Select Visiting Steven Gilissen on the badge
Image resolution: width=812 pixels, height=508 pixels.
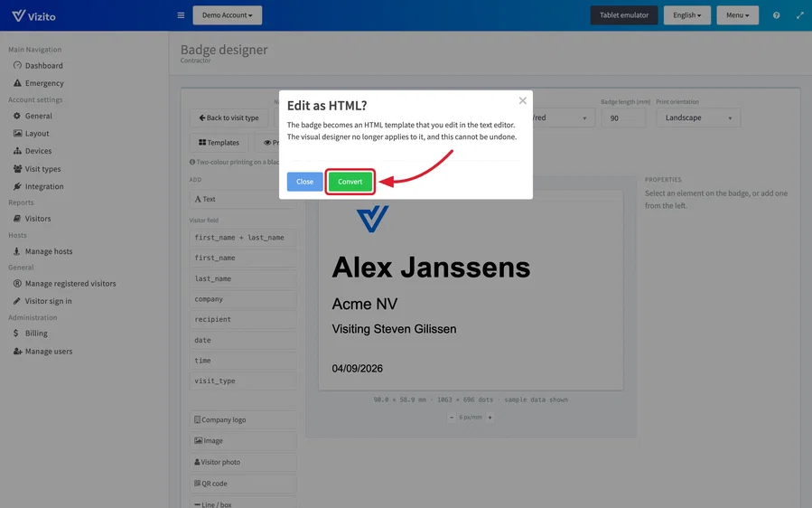tap(394, 329)
